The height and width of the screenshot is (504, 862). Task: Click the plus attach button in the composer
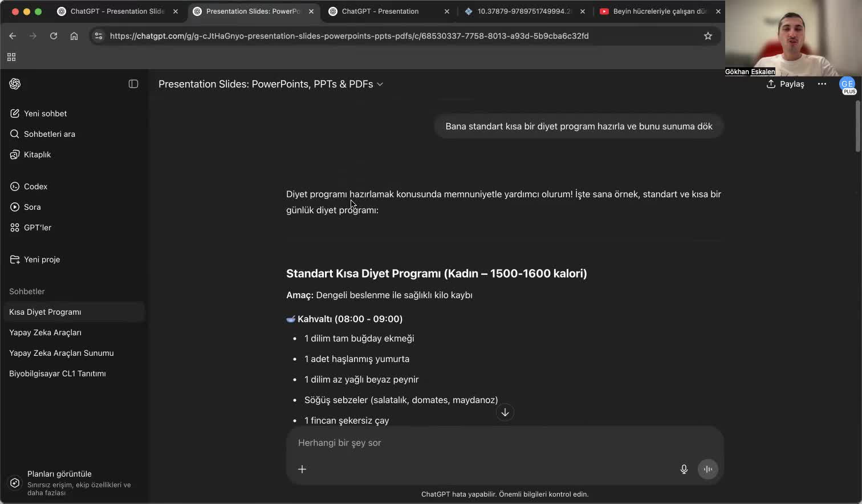tap(302, 469)
